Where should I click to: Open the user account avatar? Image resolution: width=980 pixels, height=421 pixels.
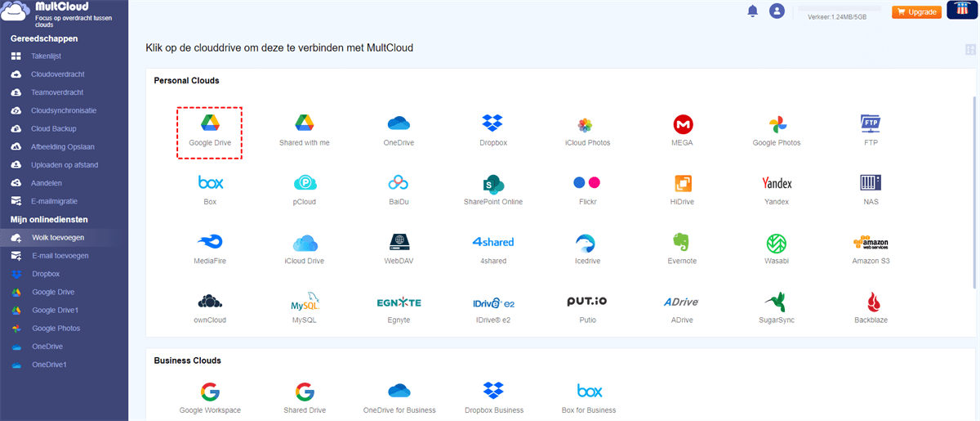777,11
